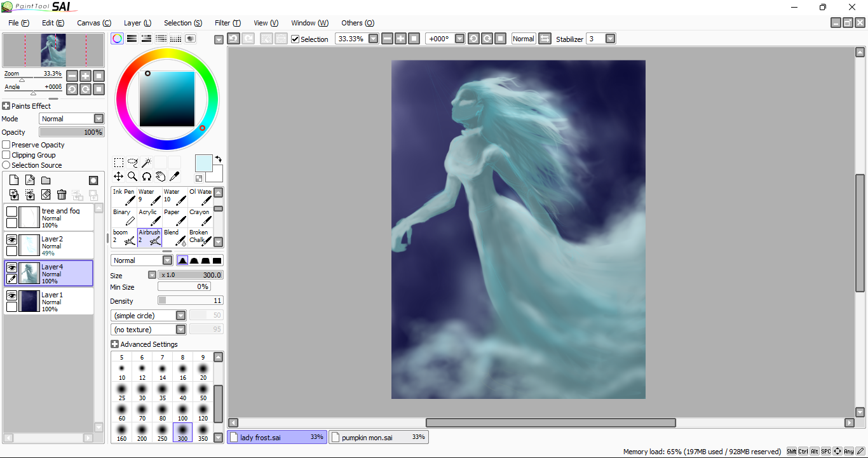The width and height of the screenshot is (868, 458).
Task: Uncheck the Selection checkbox in the toolbar
Action: pyautogui.click(x=295, y=39)
